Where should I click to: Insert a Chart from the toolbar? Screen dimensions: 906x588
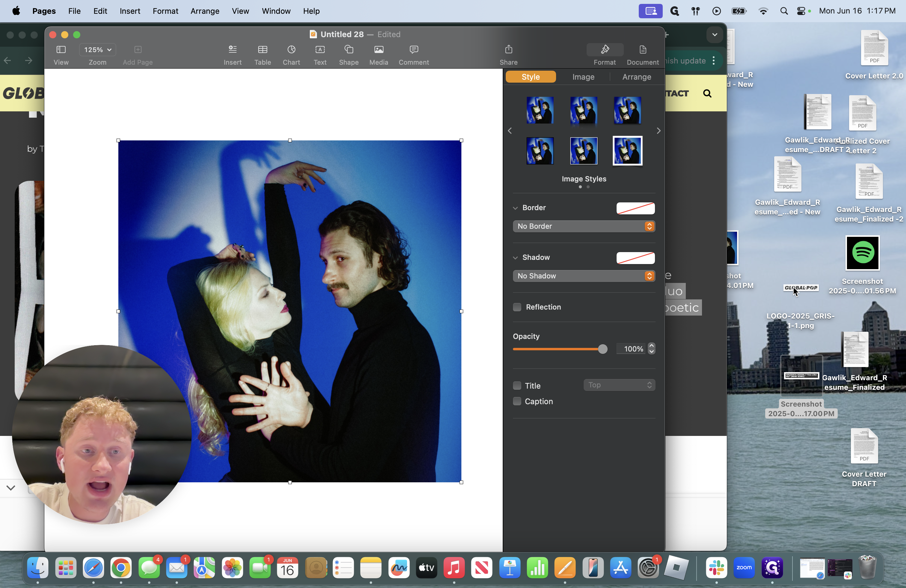point(291,49)
